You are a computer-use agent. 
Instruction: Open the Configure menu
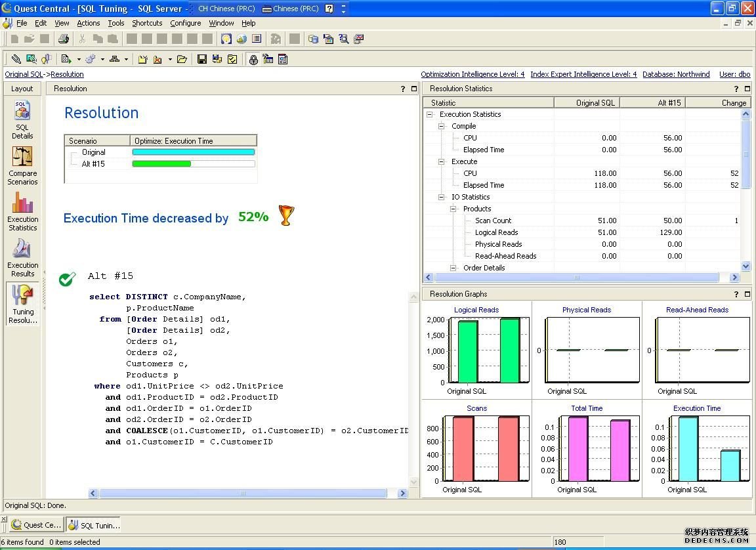[185, 23]
